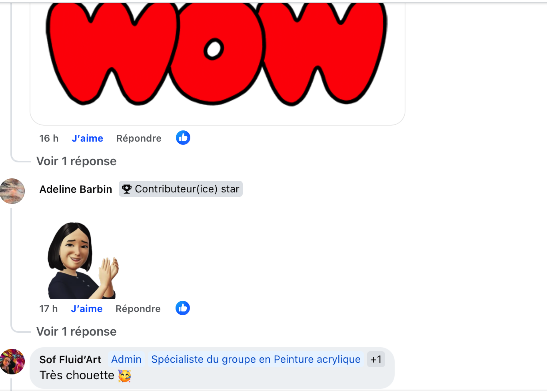Toggle J'aime on the 16 h comment
This screenshot has width=547, height=392.
[x=88, y=138]
